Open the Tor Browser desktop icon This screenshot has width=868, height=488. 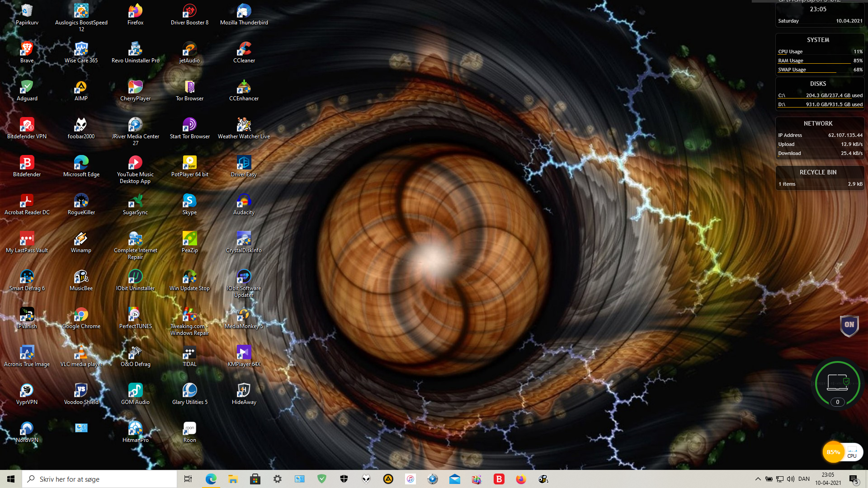coord(189,87)
